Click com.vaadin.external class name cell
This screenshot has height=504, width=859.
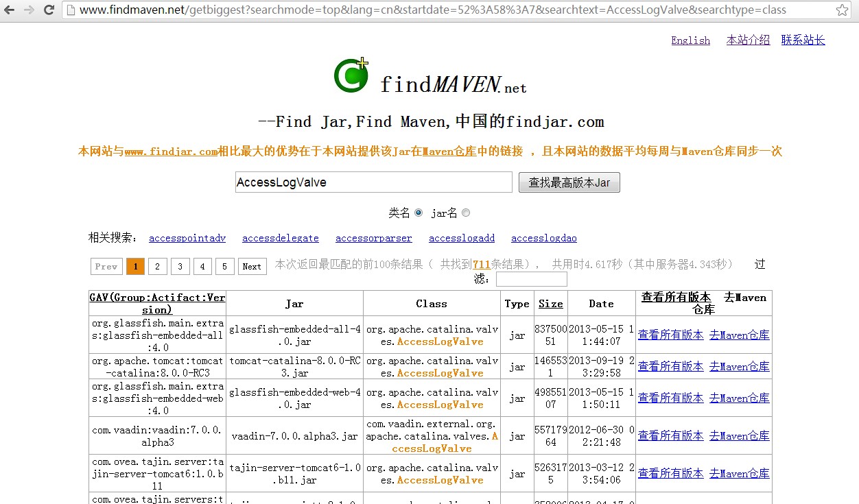(x=432, y=436)
